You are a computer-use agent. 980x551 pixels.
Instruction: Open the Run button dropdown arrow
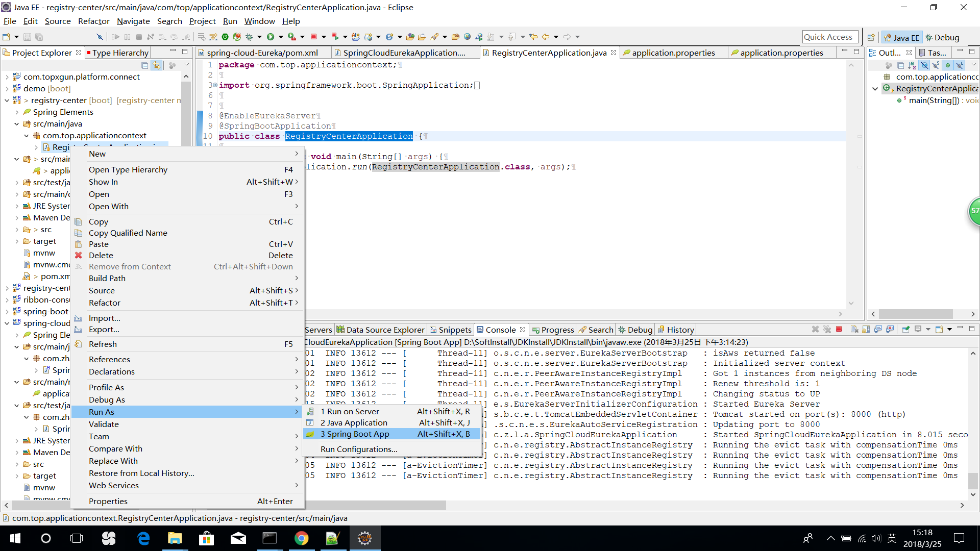pos(281,37)
